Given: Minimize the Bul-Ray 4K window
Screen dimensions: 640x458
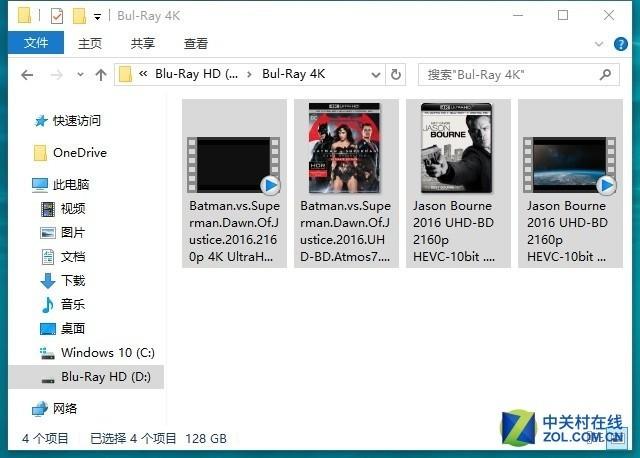Looking at the screenshot, I should (x=518, y=16).
